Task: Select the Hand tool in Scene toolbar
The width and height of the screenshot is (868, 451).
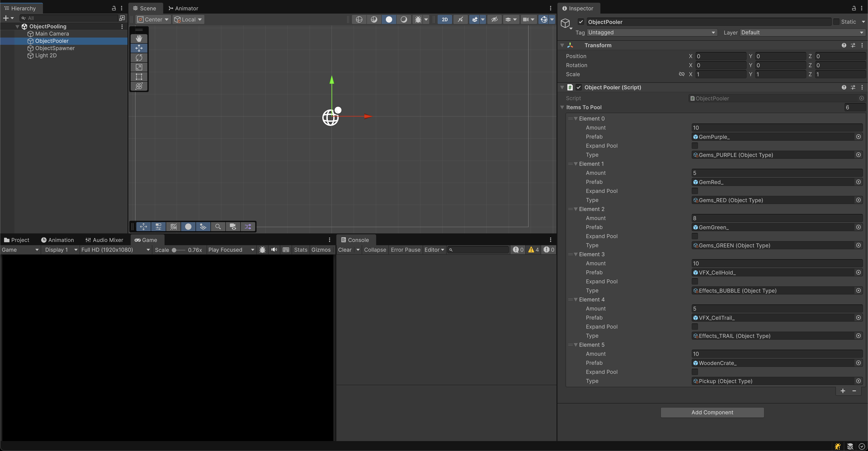Action: point(139,38)
